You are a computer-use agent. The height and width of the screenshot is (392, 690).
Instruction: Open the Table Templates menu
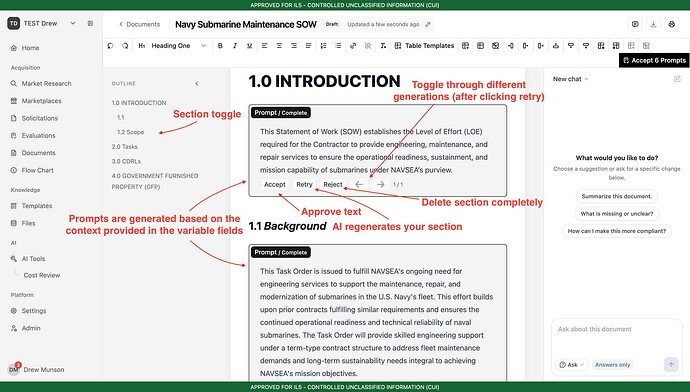click(424, 46)
